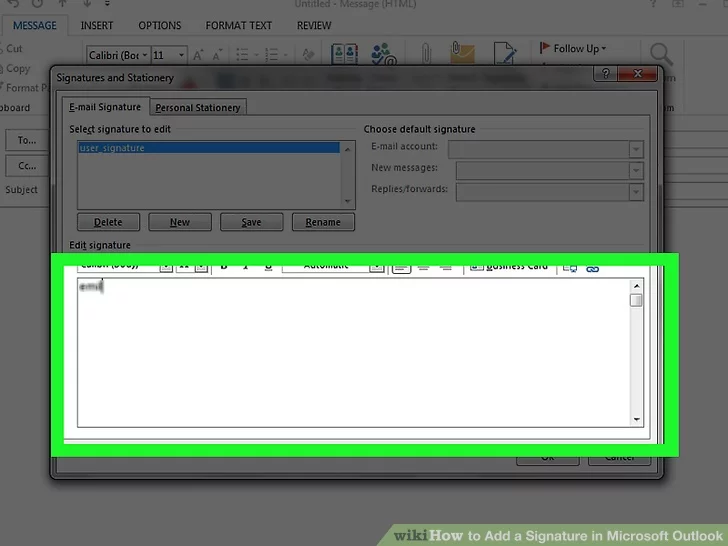Click signature list scroll down arrow

(x=347, y=201)
